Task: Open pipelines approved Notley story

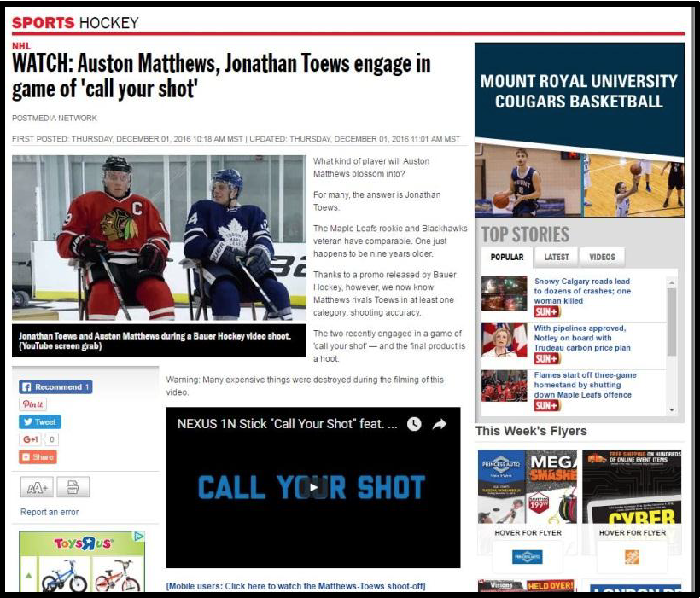Action: click(582, 338)
